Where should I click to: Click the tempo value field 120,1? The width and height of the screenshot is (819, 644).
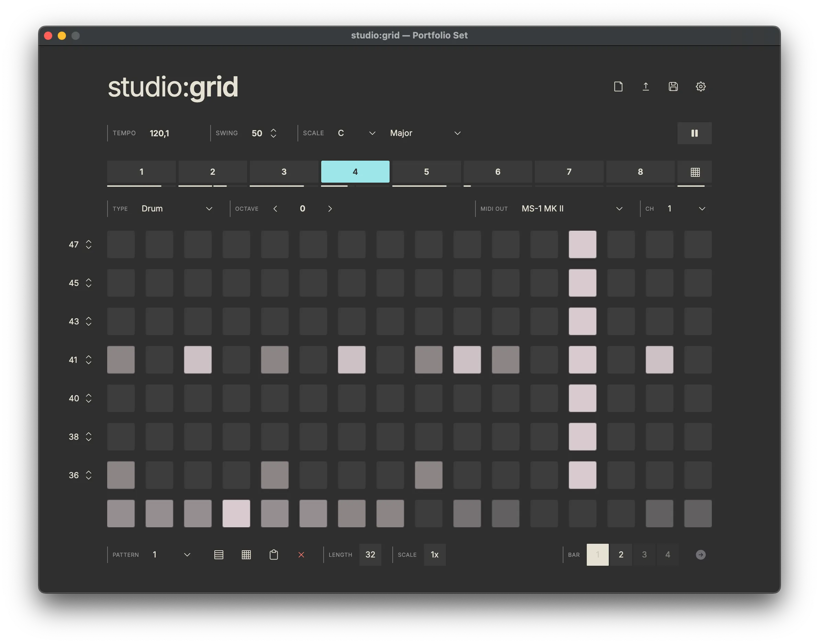point(160,133)
